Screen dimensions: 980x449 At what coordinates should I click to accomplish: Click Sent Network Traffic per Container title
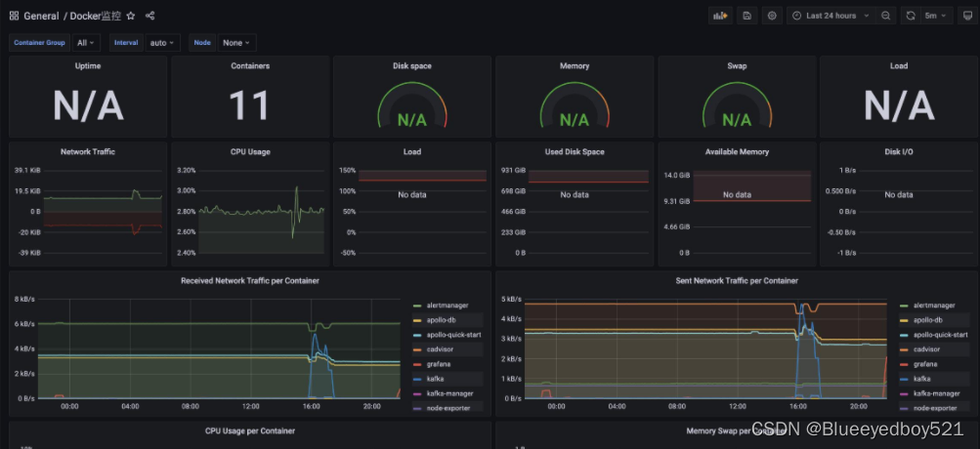[x=737, y=281]
